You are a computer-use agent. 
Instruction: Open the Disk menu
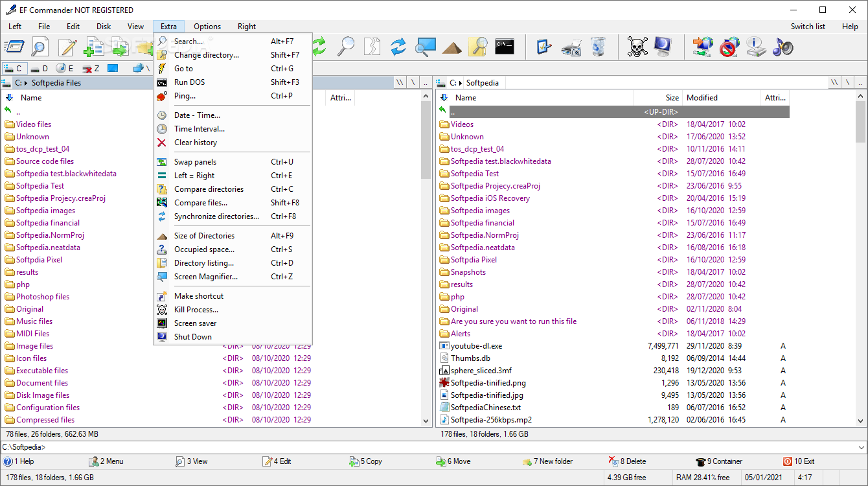point(104,27)
